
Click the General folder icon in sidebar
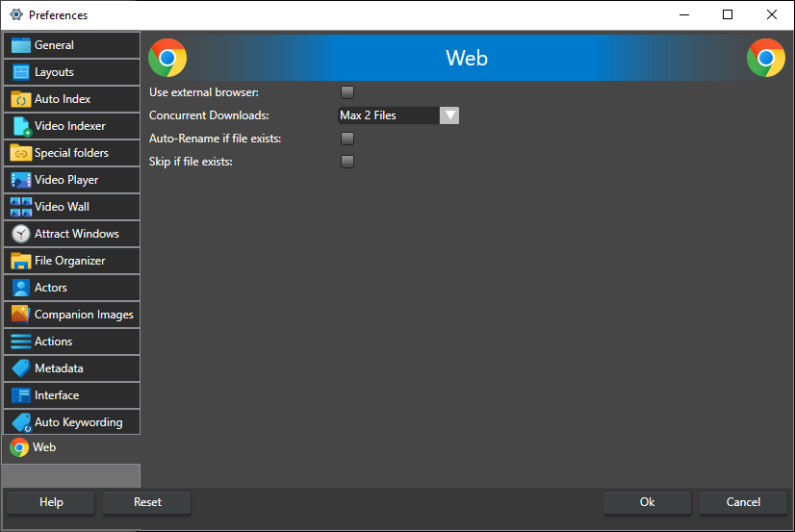click(20, 45)
